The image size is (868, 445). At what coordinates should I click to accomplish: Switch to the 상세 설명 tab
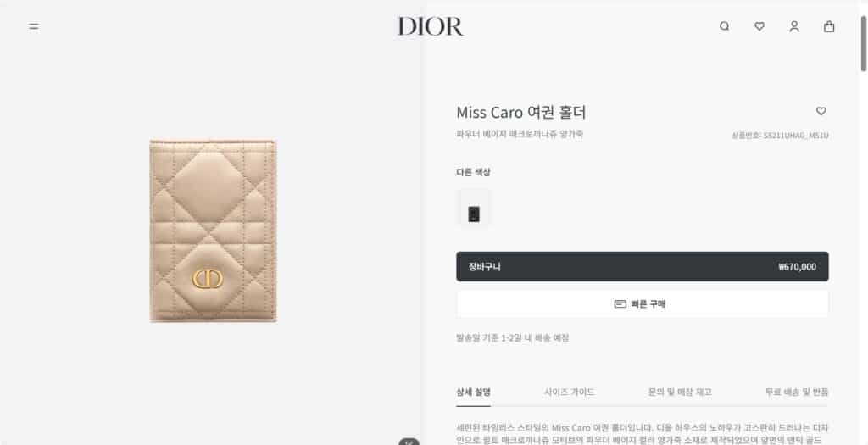coord(473,392)
